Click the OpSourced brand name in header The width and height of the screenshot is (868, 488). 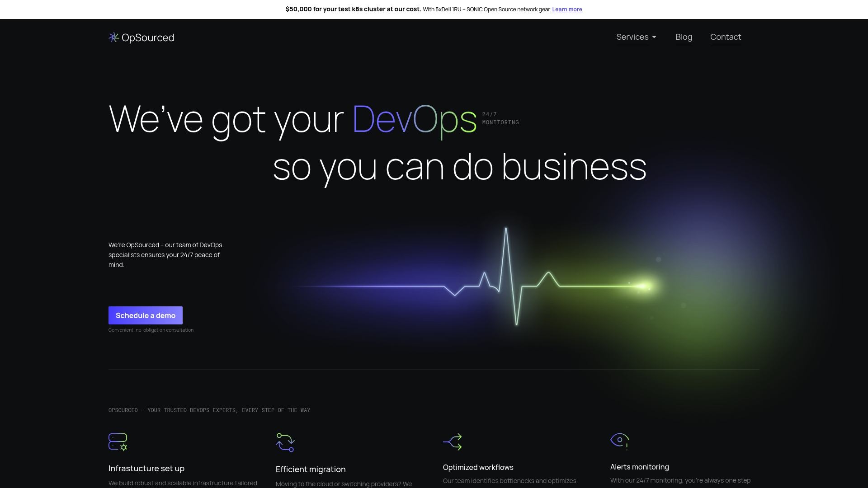(x=148, y=38)
